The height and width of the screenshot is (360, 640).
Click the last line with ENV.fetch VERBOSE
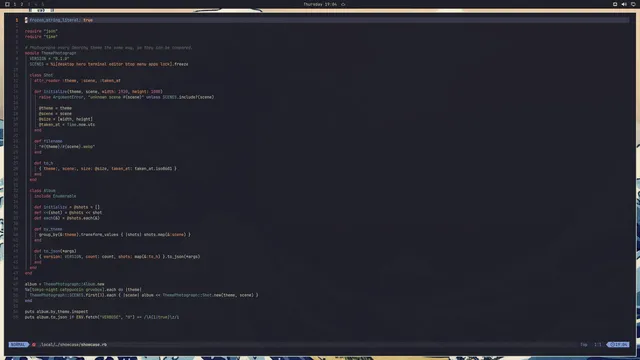[x=102, y=317]
